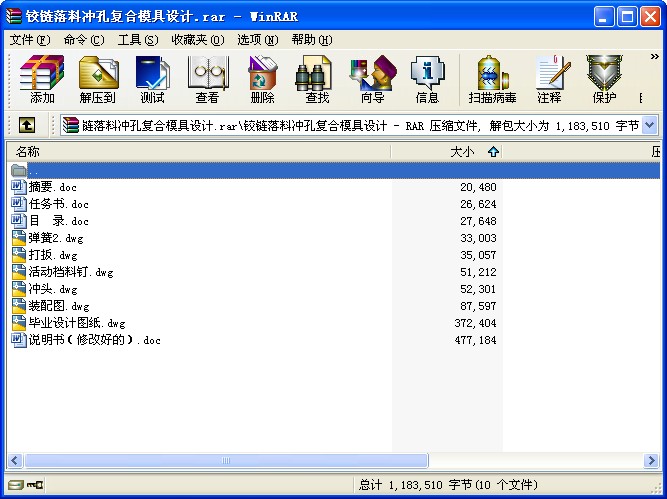
Task: Click the 扫描病毒 (Virus Scan) toolbar icon
Action: [x=492, y=80]
